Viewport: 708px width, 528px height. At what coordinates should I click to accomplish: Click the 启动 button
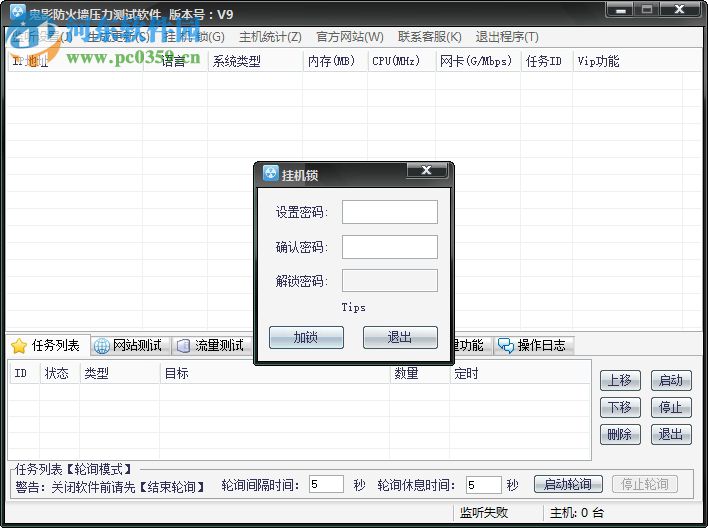(x=671, y=380)
